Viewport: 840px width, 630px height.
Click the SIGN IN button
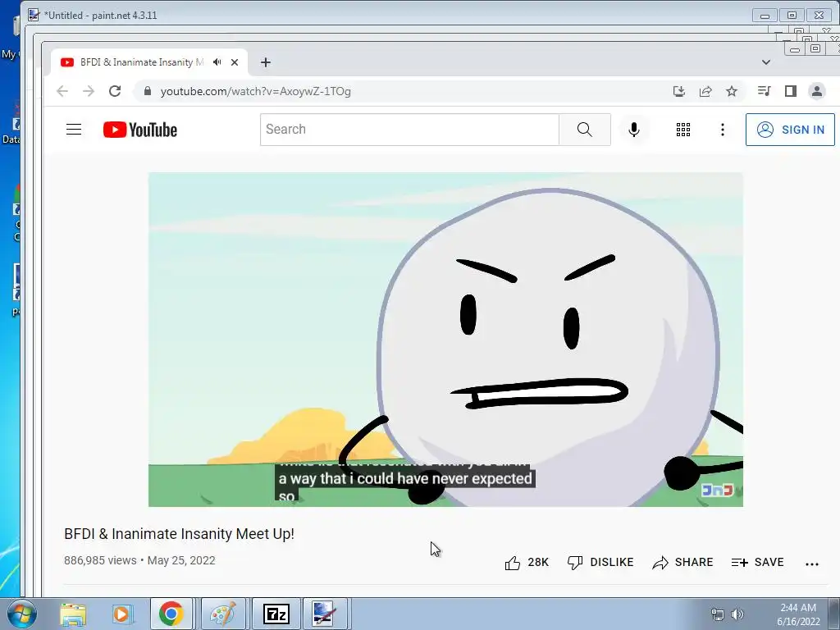[790, 130]
